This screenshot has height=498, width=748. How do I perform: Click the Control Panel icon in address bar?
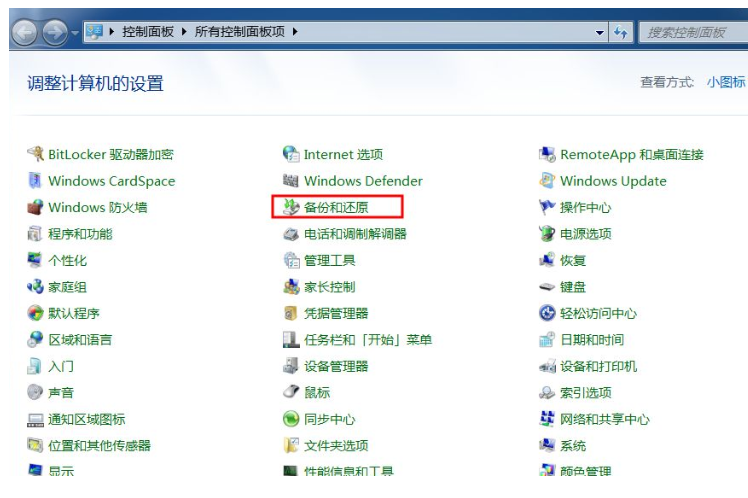pos(94,32)
